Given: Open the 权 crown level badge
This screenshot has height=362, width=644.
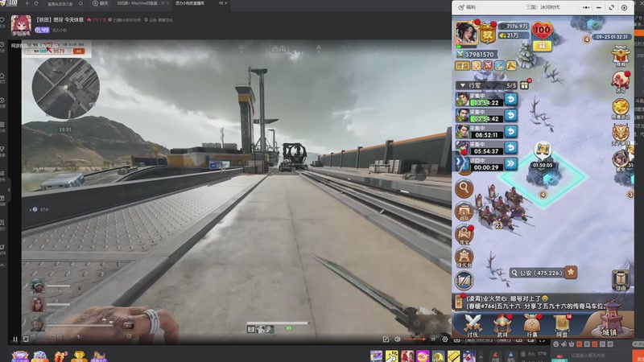Looking at the screenshot, I should click(488, 34).
